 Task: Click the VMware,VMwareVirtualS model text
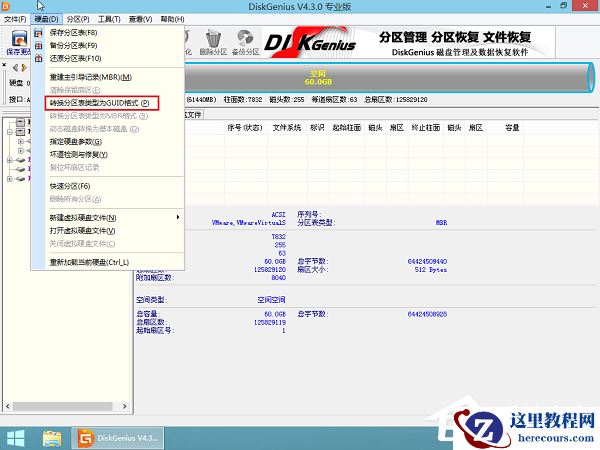248,223
